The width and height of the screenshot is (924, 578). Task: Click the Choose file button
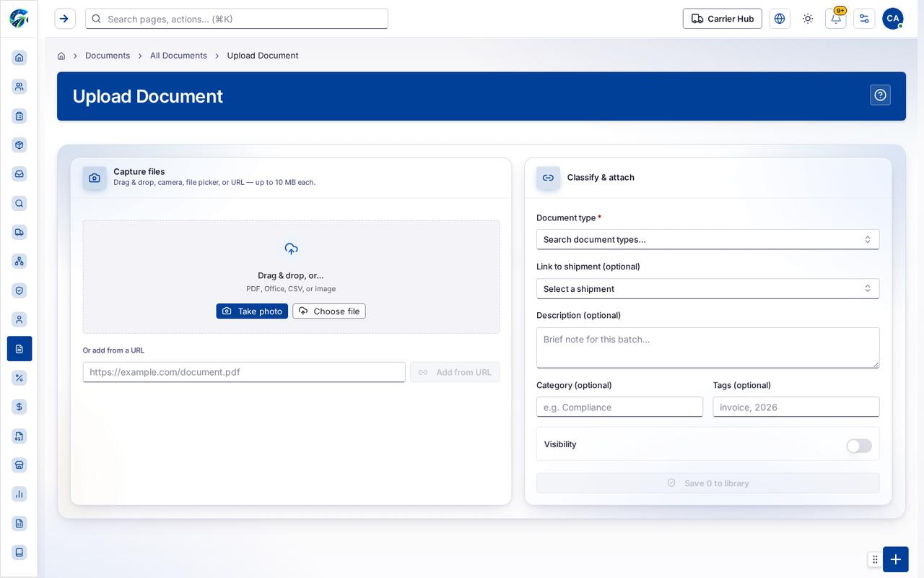[x=329, y=311]
